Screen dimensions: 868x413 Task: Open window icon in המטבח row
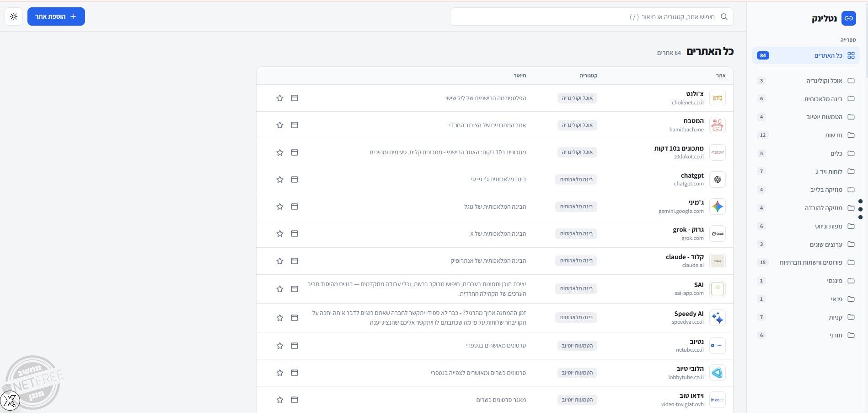pos(295,125)
